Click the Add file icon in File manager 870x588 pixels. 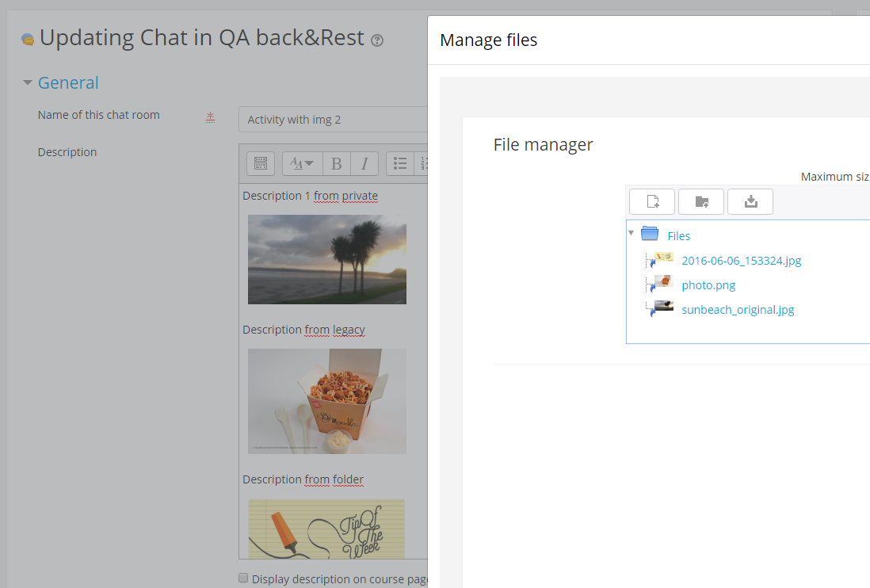tap(652, 201)
